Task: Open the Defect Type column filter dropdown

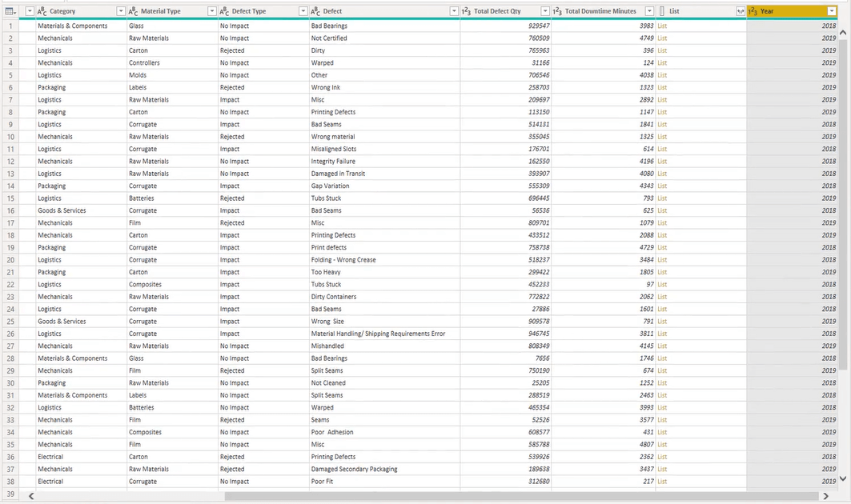Action: click(x=303, y=11)
